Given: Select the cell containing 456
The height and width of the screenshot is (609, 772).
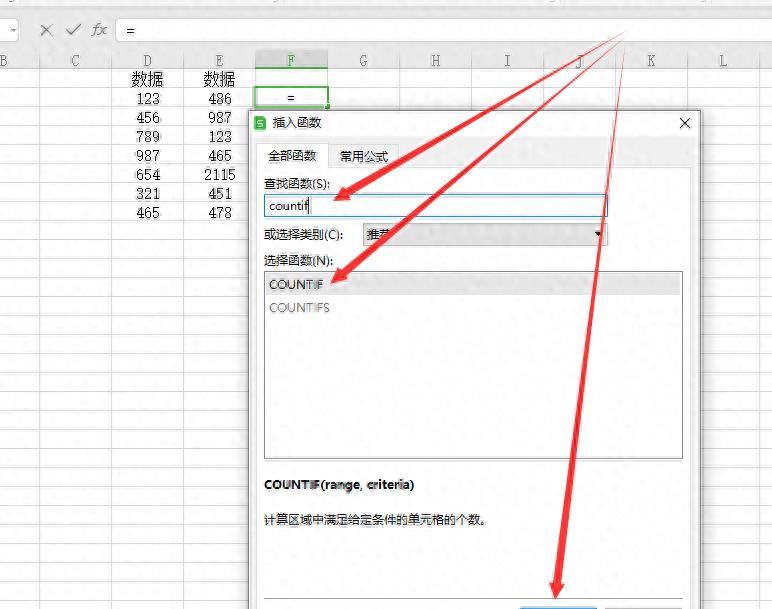Looking at the screenshot, I should (x=147, y=118).
